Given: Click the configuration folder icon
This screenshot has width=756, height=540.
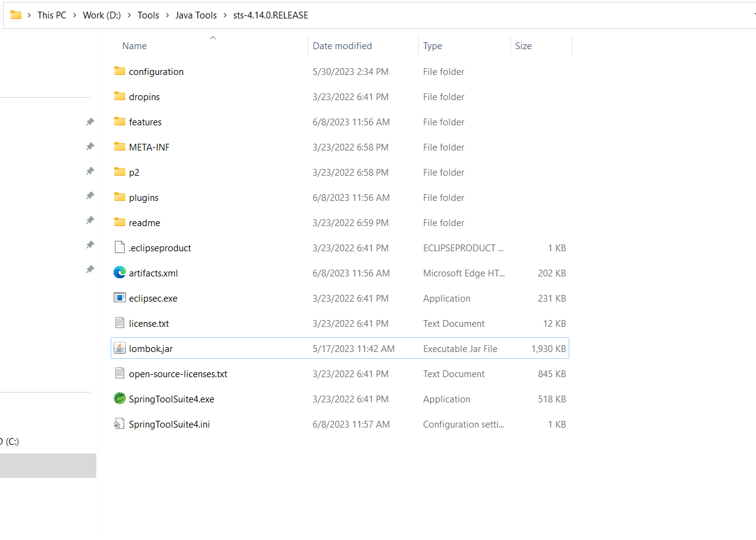Looking at the screenshot, I should pos(120,71).
